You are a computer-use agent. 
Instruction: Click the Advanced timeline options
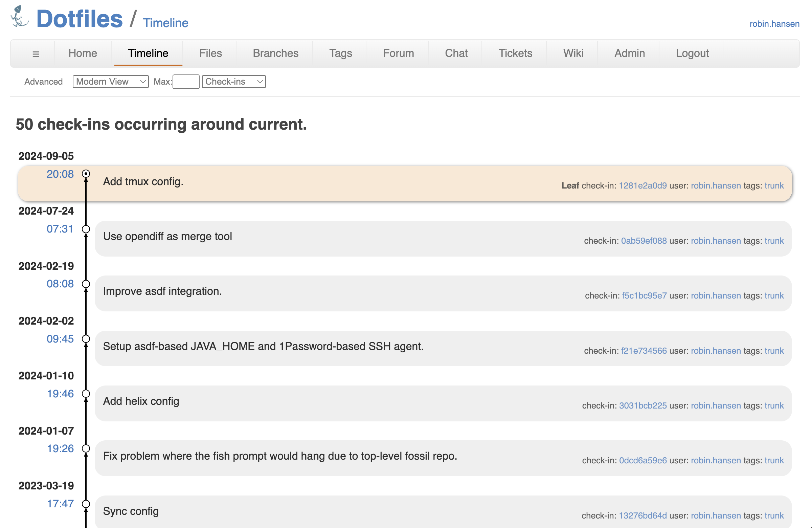pos(43,82)
